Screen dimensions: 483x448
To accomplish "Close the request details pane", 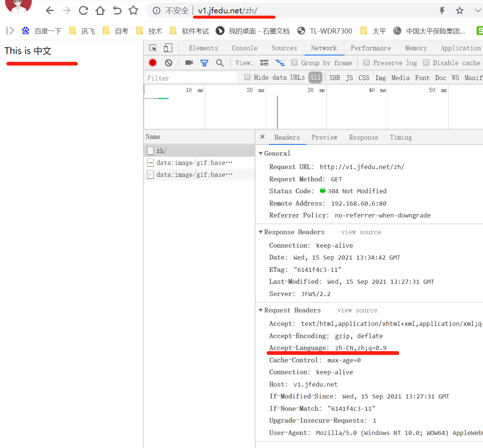I will [263, 137].
